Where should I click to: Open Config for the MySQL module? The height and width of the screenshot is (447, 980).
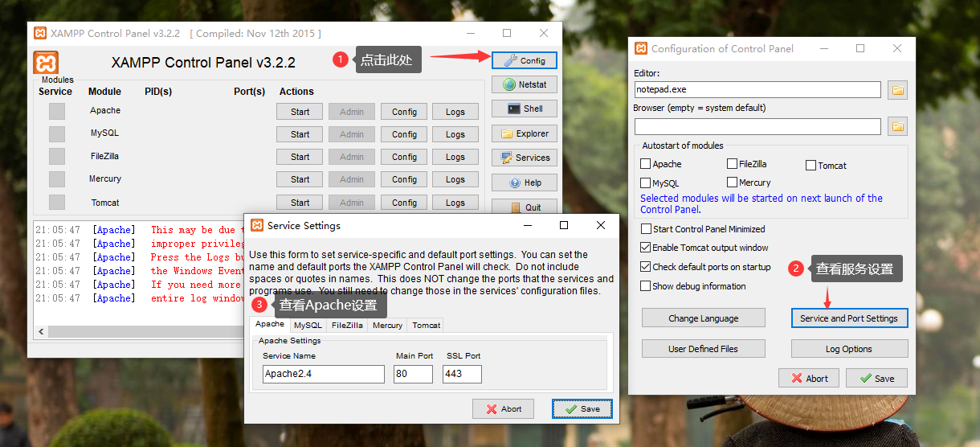tap(404, 134)
